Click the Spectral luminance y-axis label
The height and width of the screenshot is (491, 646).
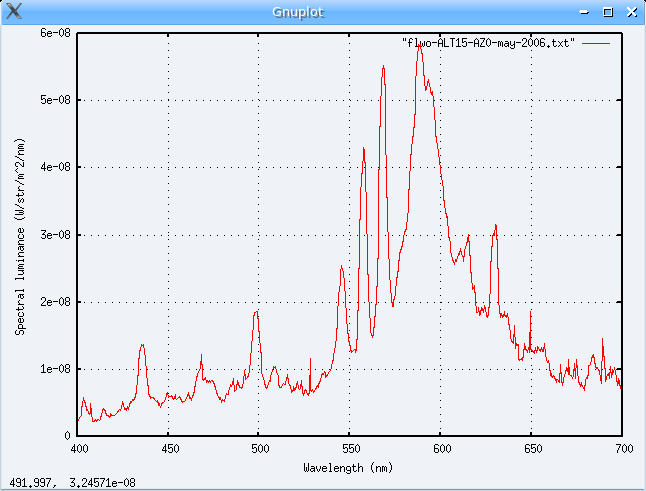pyautogui.click(x=20, y=234)
